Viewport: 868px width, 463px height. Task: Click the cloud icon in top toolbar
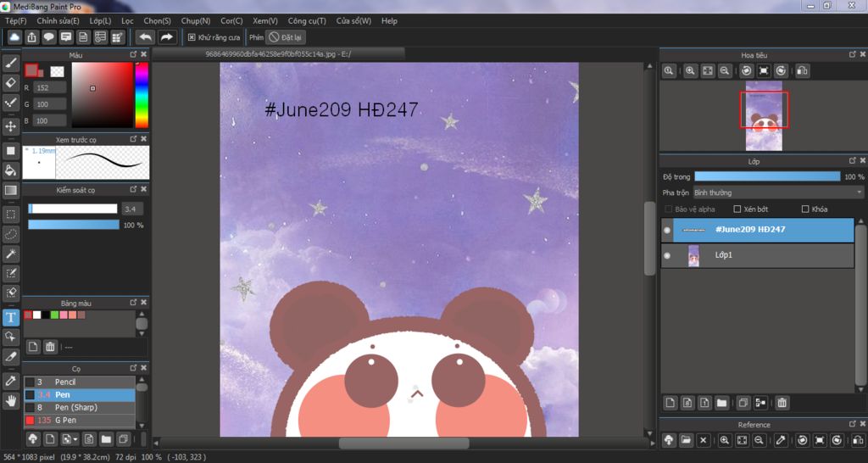pyautogui.click(x=14, y=37)
